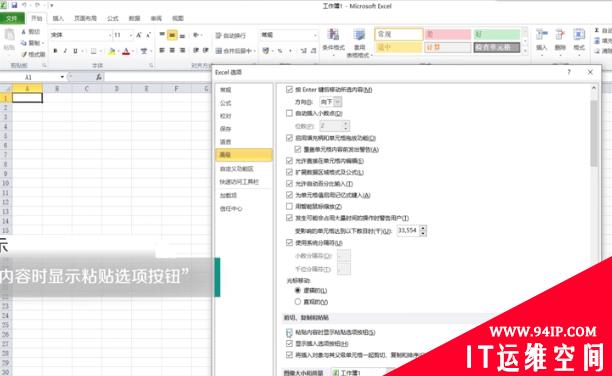Image resolution: width=612 pixels, height=376 pixels.
Task: Enable automatic decimal point (自动插入小数点) checkbox
Action: [x=289, y=113]
